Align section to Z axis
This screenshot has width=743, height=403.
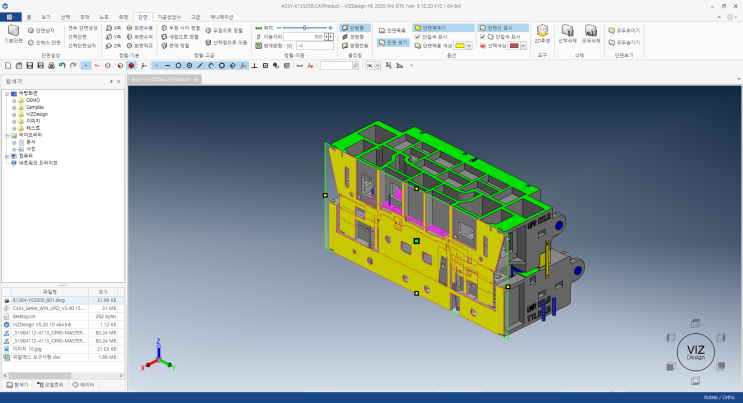click(113, 46)
